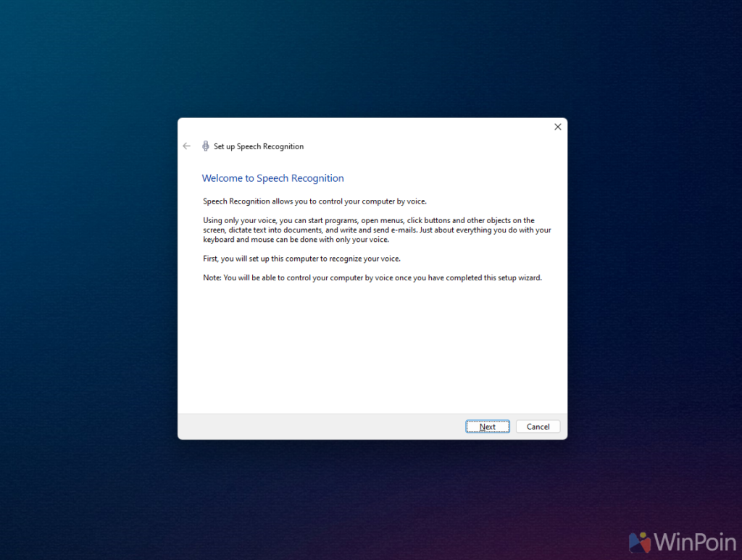Cancel the Speech Recognition setup wizard
Viewport: 742px width, 560px height.
point(538,427)
